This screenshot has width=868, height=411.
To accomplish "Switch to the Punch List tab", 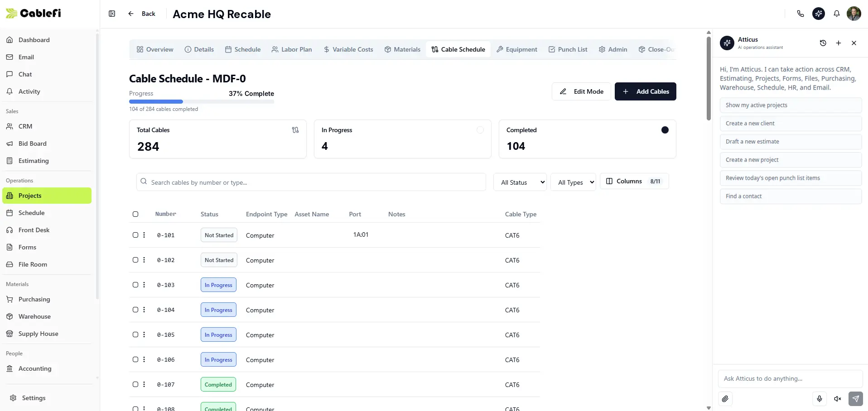I will pyautogui.click(x=568, y=49).
